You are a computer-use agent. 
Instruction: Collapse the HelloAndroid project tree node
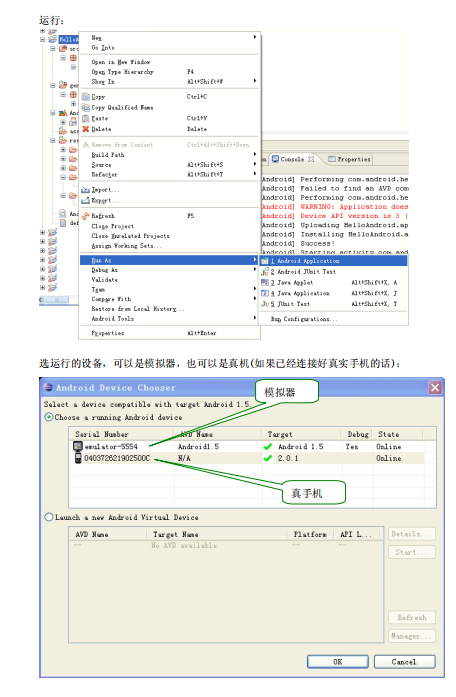(x=43, y=40)
